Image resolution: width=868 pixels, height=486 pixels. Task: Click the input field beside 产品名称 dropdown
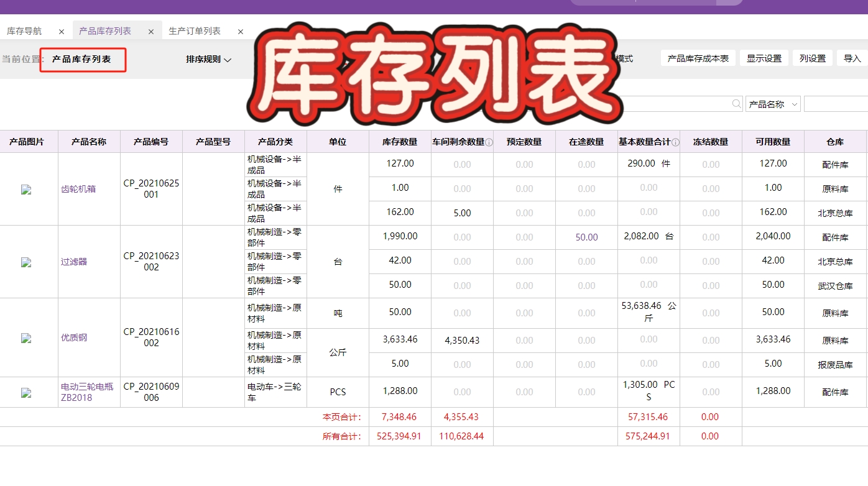[x=836, y=104]
